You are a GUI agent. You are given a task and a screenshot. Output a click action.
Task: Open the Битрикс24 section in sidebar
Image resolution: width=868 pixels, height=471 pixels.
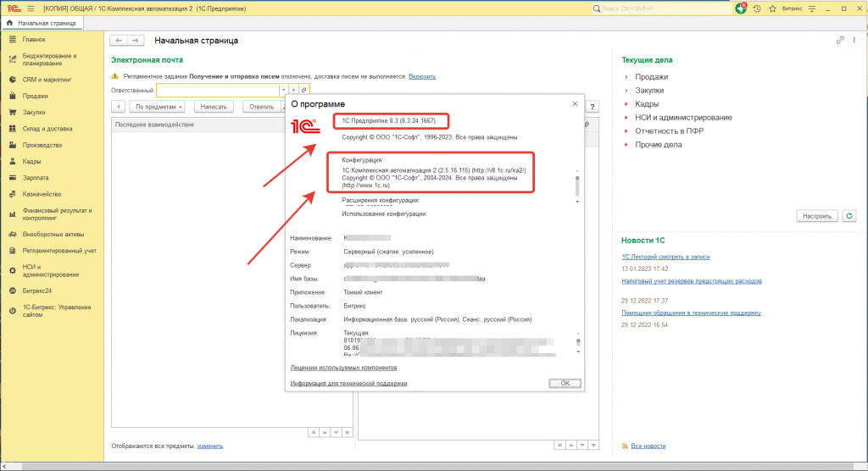(x=37, y=291)
